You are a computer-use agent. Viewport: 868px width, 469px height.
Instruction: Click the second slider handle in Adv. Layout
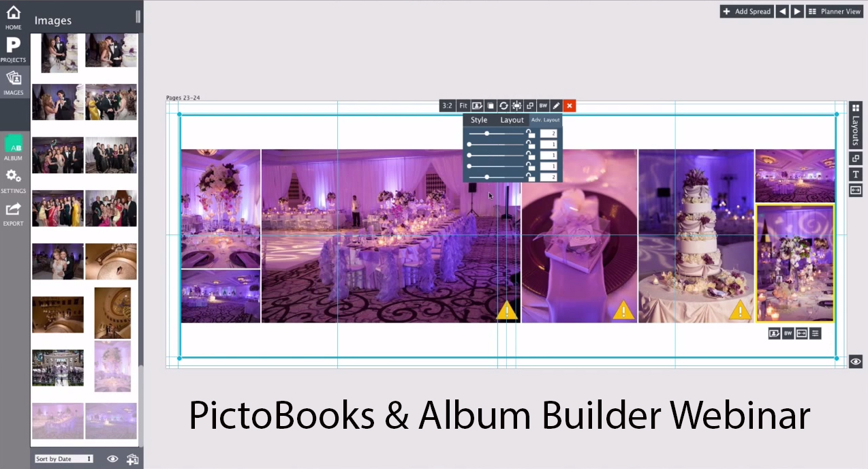(x=469, y=145)
